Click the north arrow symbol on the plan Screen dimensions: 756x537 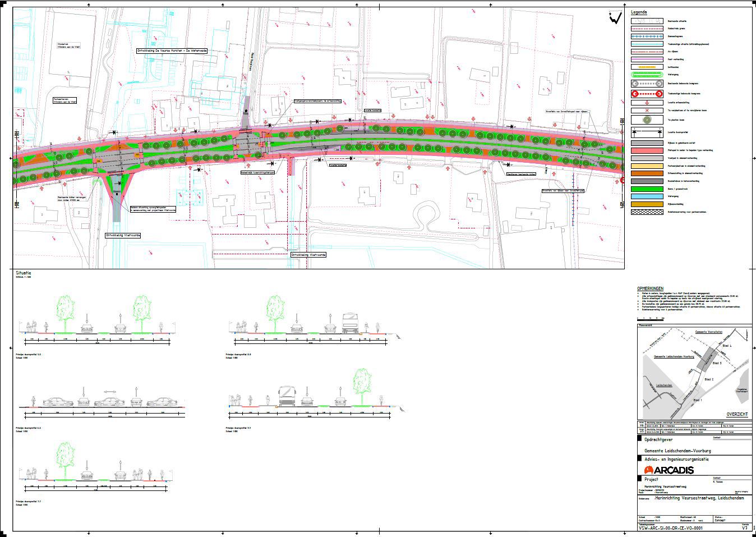615,18
